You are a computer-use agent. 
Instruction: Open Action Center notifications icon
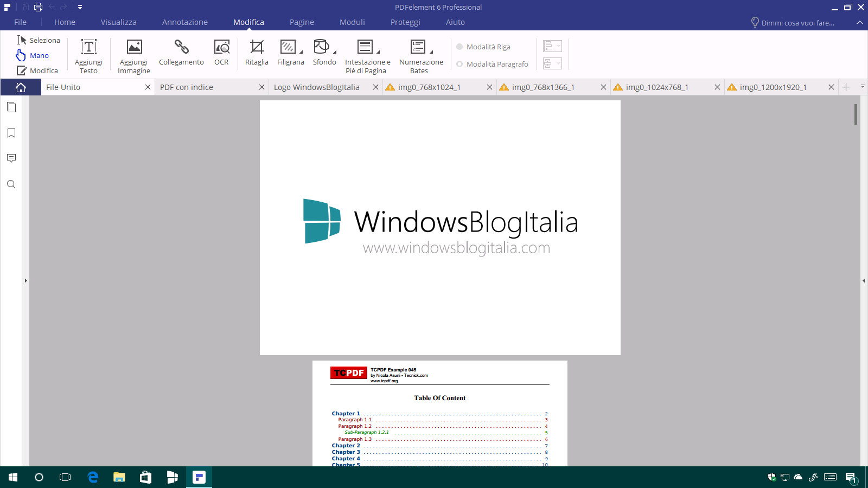point(851,477)
